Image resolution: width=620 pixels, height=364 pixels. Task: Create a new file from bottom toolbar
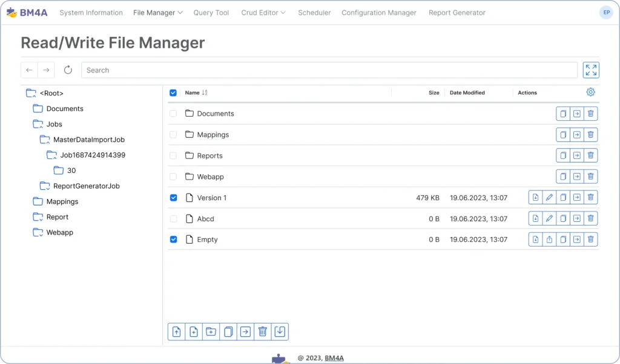tap(194, 331)
